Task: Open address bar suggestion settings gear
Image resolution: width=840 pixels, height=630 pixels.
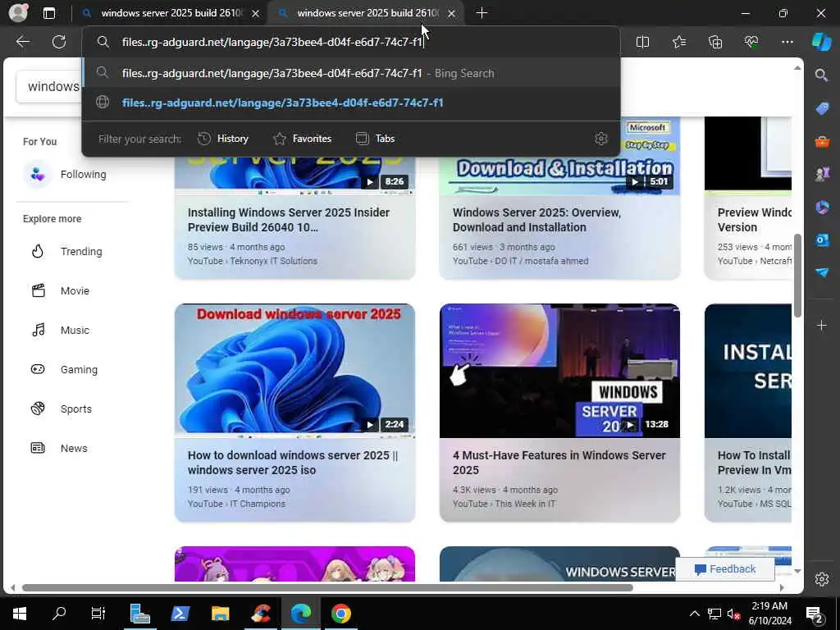Action: pos(601,139)
